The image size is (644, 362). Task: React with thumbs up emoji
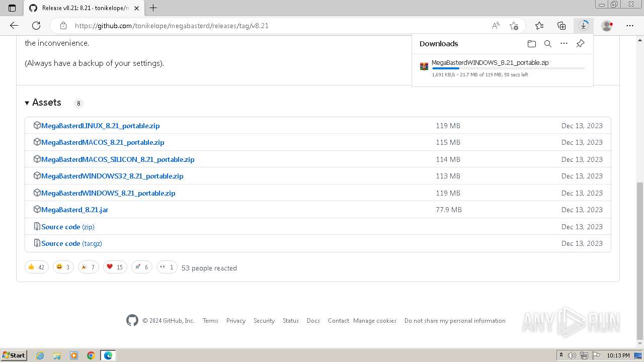point(37,267)
